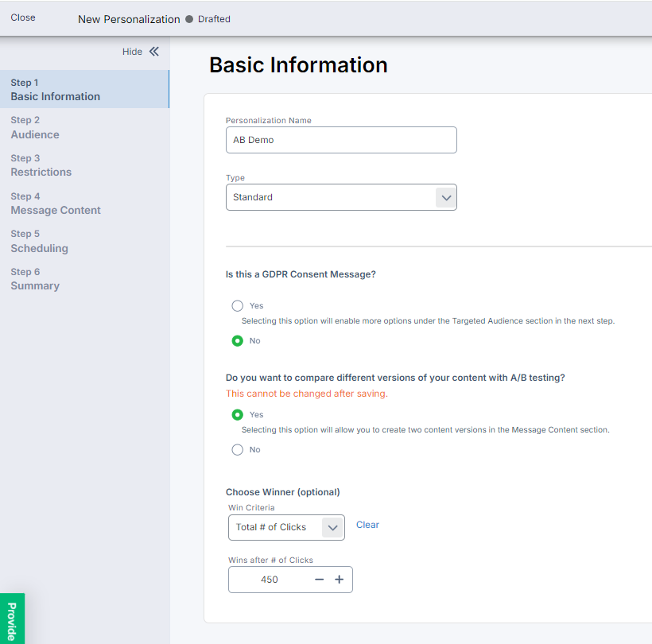Choose No for A/B testing
This screenshot has height=644, width=652.
(237, 450)
